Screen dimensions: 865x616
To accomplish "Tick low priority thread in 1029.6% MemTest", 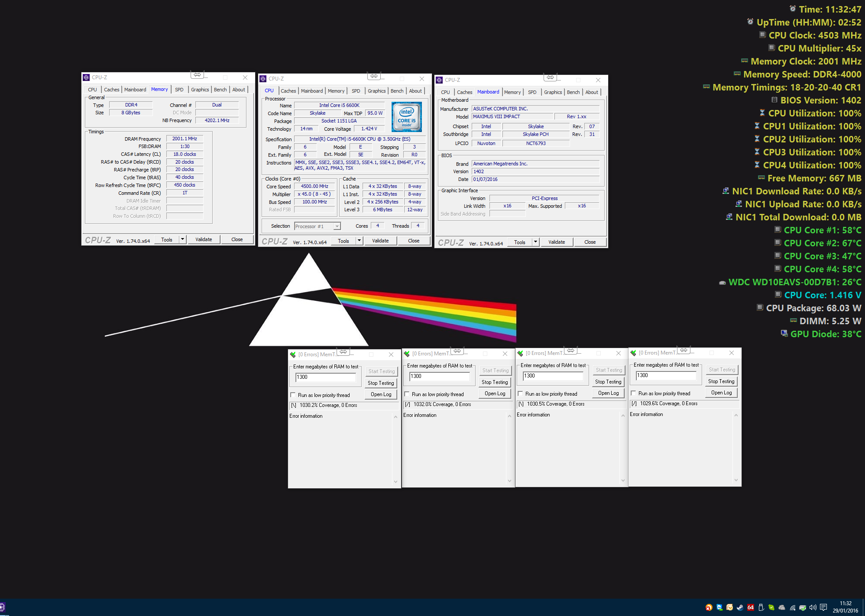I will tap(633, 393).
